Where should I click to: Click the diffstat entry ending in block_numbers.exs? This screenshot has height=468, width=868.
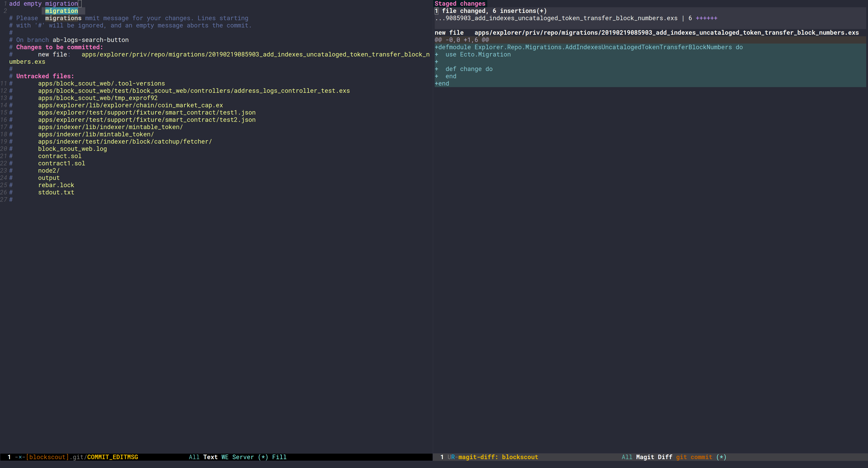pyautogui.click(x=576, y=18)
